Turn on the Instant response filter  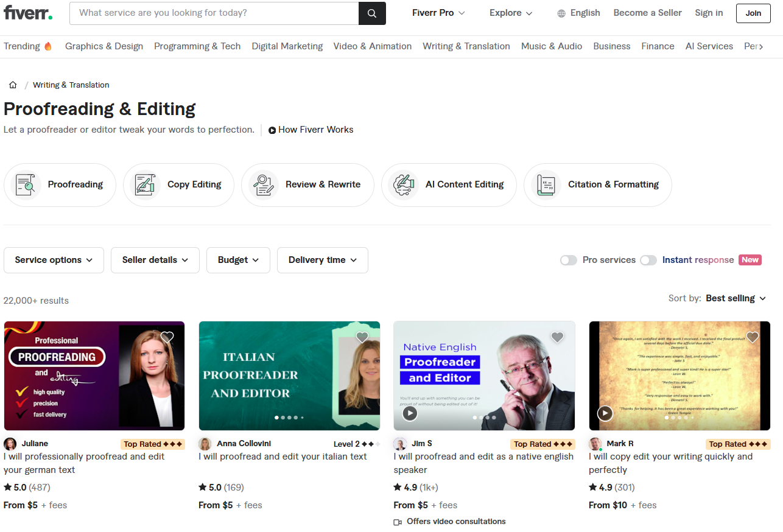[x=648, y=260]
